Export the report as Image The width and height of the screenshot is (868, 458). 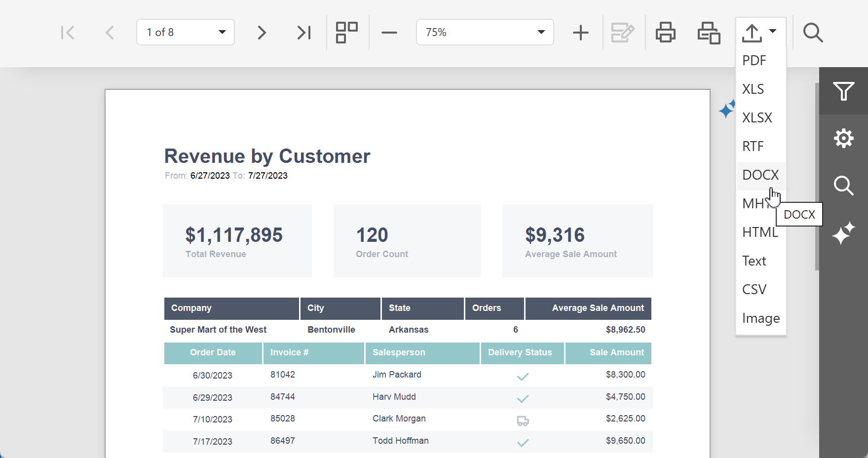pyautogui.click(x=760, y=318)
